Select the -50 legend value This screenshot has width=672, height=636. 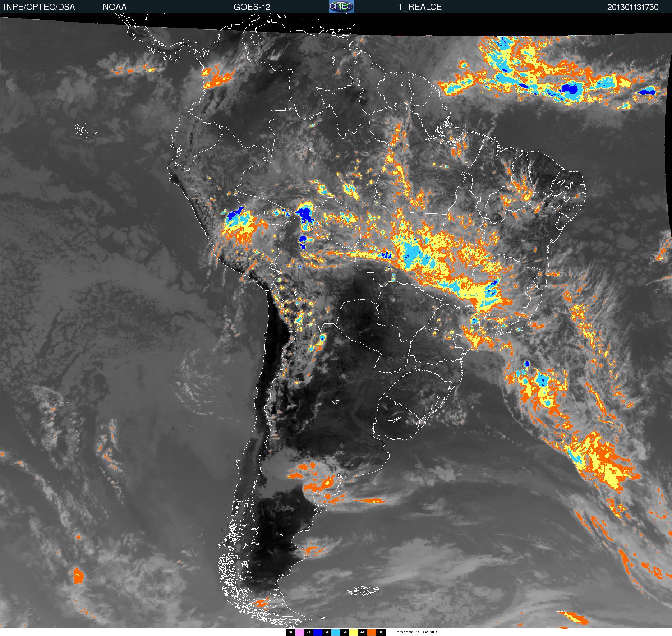pyautogui.click(x=344, y=632)
